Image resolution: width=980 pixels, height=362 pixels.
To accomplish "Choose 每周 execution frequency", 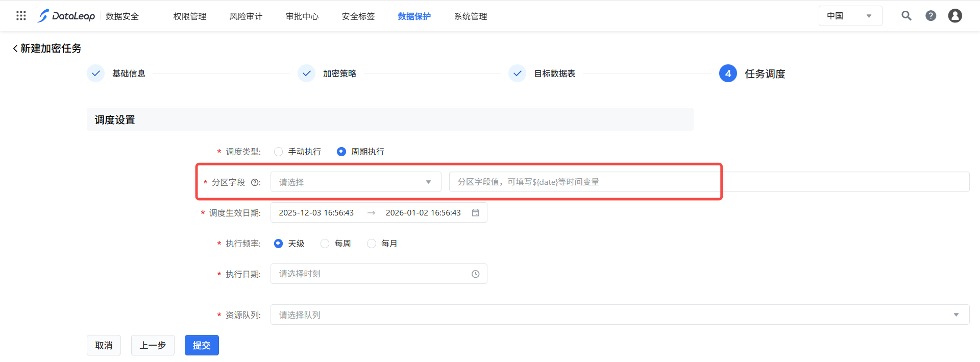I will [x=325, y=244].
